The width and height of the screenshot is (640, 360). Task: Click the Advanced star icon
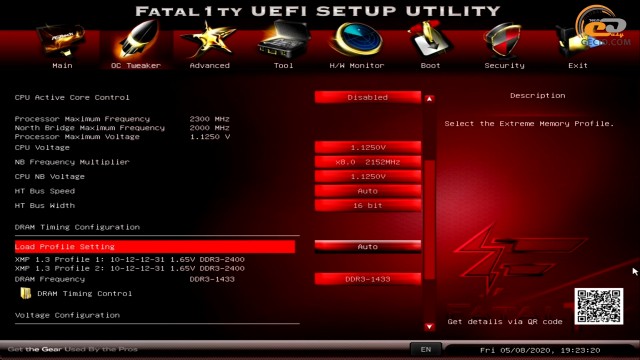click(209, 40)
